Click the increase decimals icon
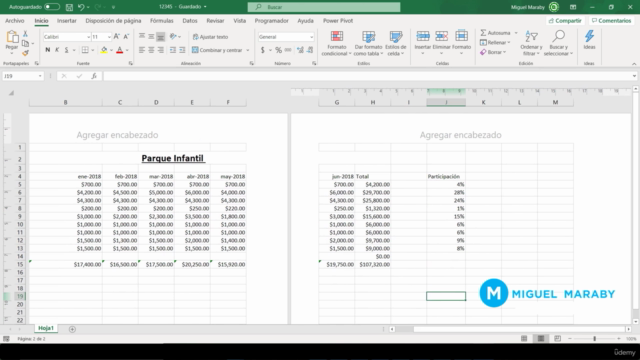 300,50
